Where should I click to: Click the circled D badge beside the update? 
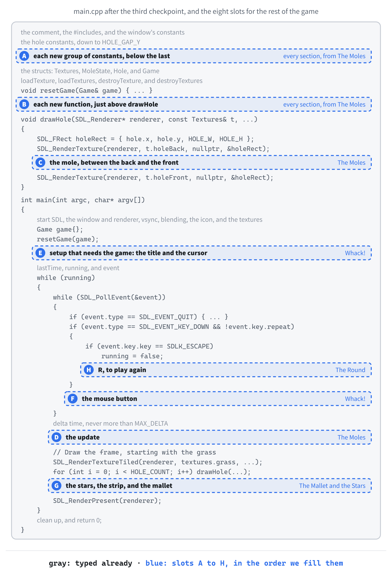click(57, 437)
